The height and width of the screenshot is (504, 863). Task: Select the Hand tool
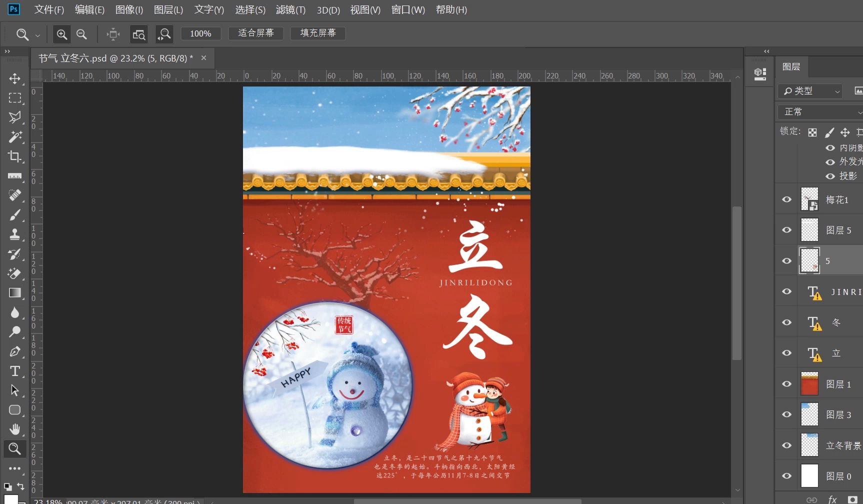point(14,429)
